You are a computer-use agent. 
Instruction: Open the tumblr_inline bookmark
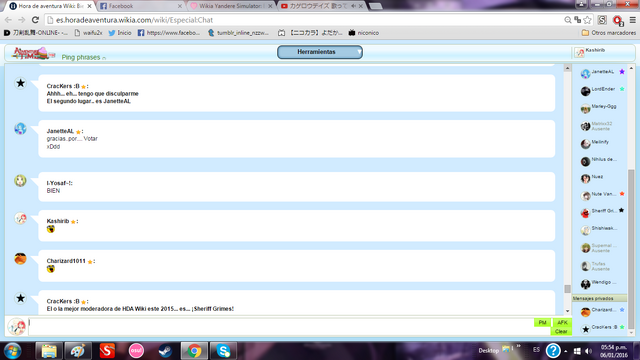click(x=238, y=33)
